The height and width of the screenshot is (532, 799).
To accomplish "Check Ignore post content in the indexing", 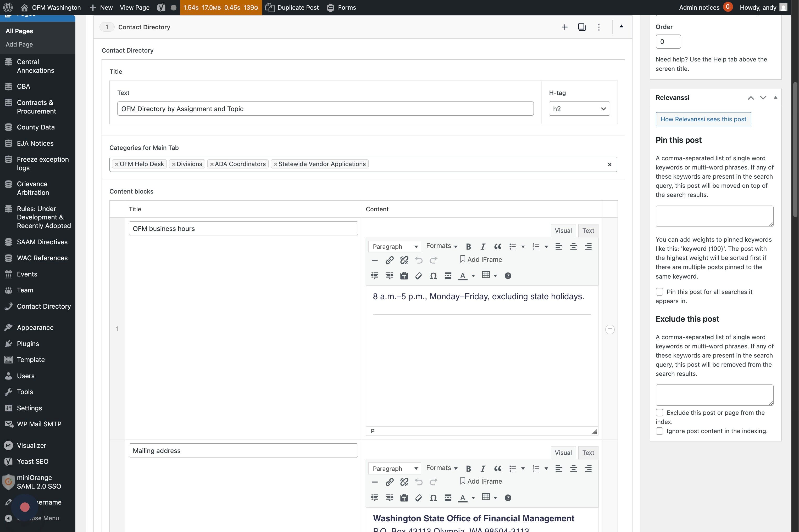I will click(x=659, y=431).
